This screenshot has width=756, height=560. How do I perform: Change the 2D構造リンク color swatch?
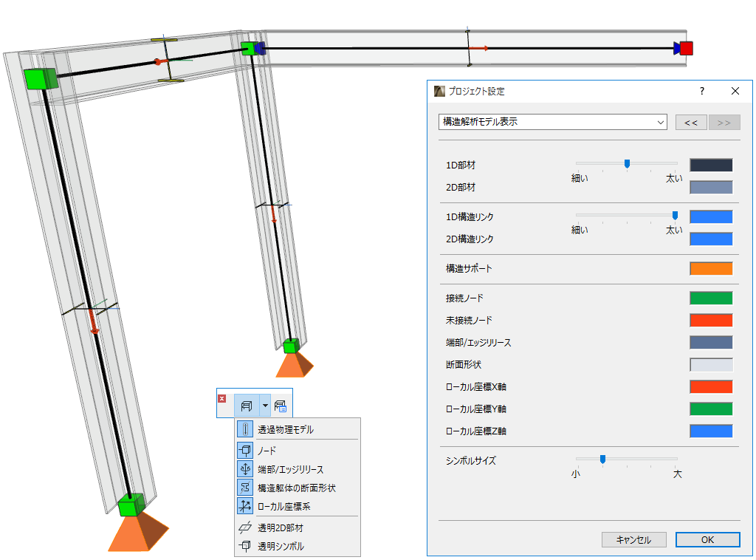(x=711, y=239)
